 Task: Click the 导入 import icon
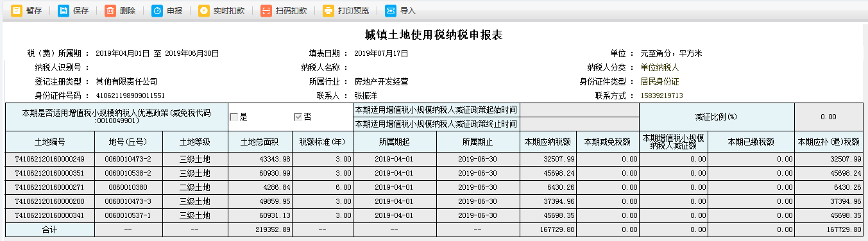[391, 11]
